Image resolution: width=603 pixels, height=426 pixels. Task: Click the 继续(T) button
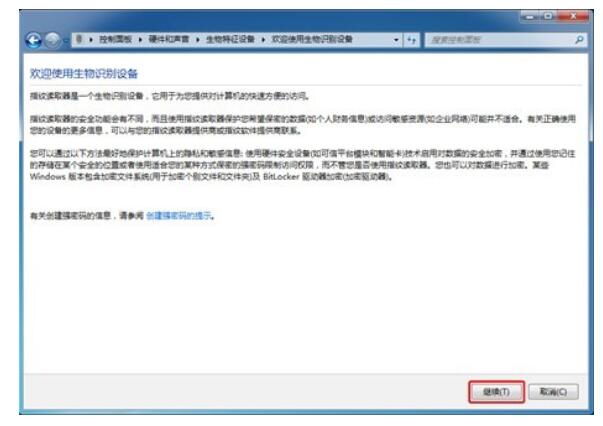(x=496, y=392)
